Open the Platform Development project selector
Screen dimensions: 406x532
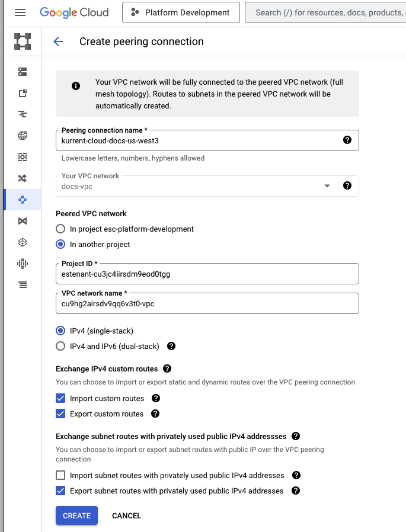(x=180, y=12)
